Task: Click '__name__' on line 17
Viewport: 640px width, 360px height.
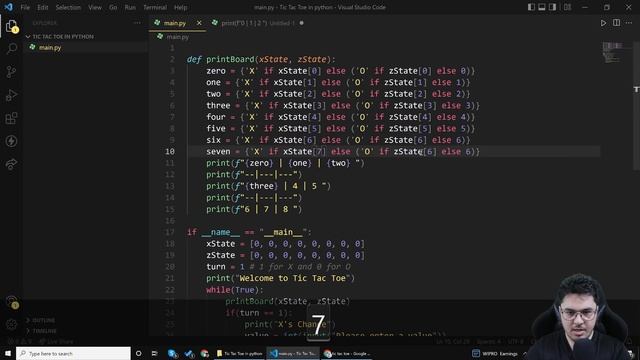Action: click(x=220, y=232)
